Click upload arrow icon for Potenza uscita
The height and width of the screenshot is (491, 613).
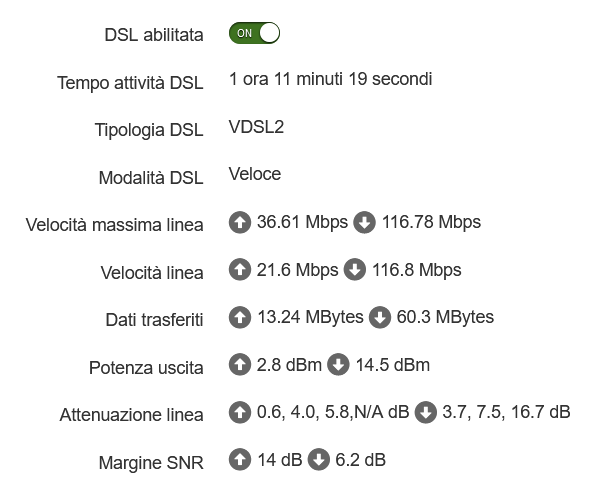[240, 365]
